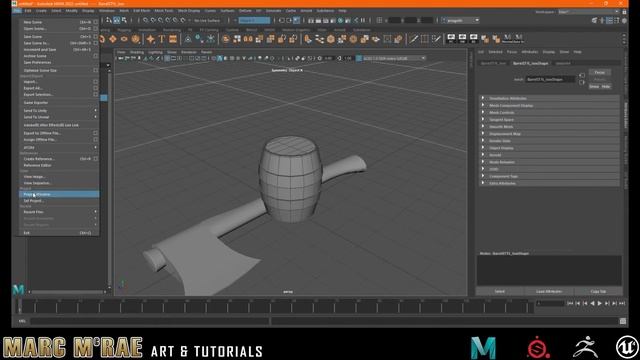This screenshot has width=640, height=360.
Task: Click the Combine shelf icon
Action: [226, 39]
